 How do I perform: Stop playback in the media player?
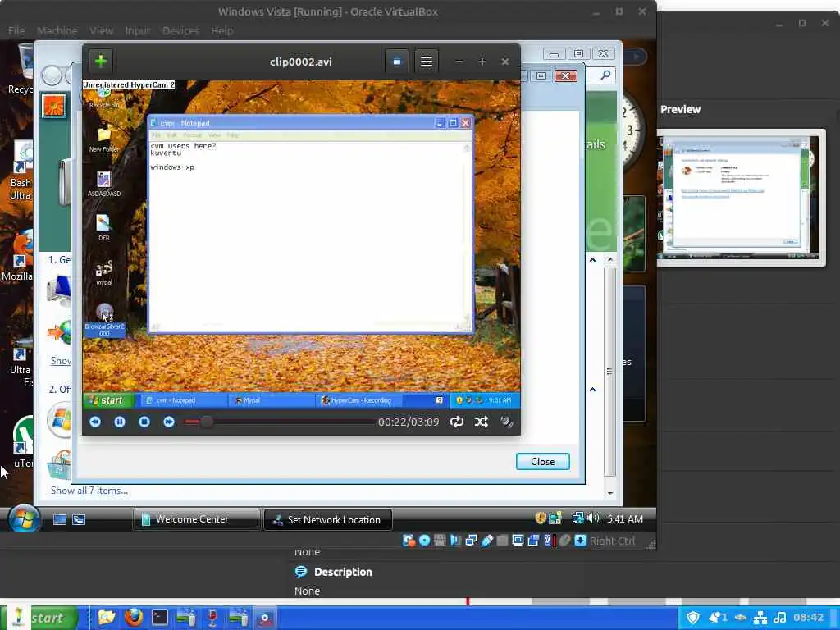[x=144, y=422]
